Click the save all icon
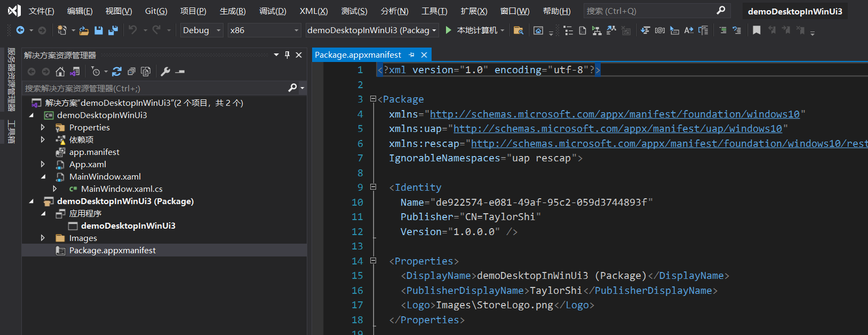868x335 pixels. point(113,30)
